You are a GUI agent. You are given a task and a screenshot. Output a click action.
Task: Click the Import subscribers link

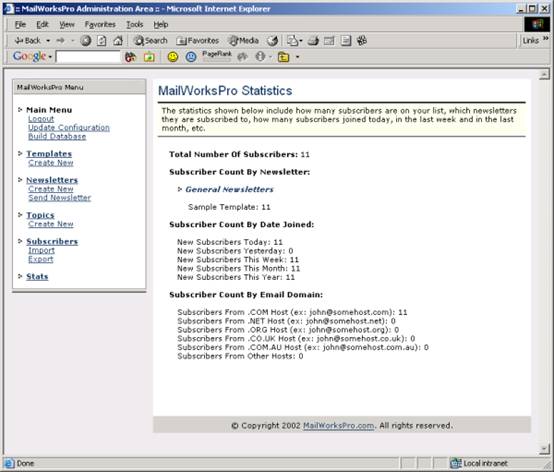coord(41,250)
